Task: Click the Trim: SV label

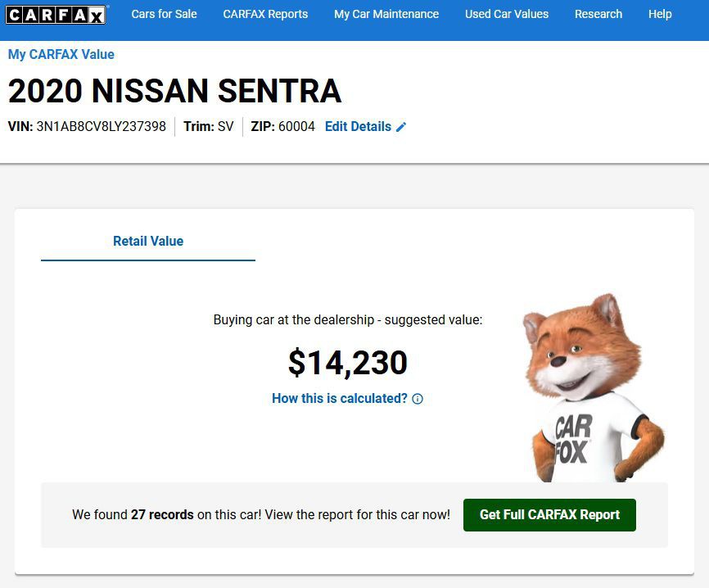Action: [209, 127]
